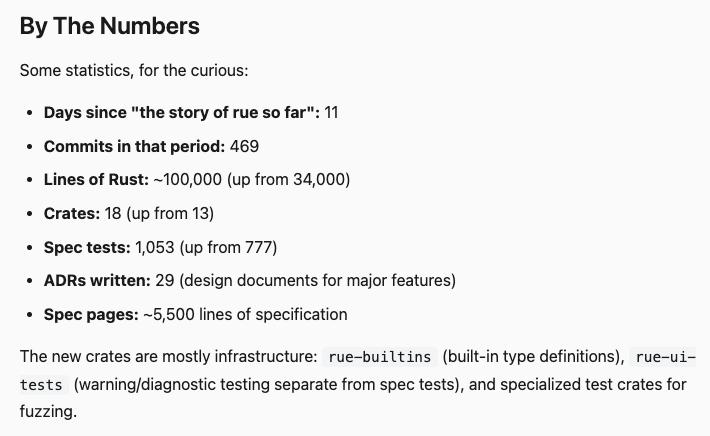The height and width of the screenshot is (436, 710).
Task: Click the commit count 469
Action: (x=244, y=146)
